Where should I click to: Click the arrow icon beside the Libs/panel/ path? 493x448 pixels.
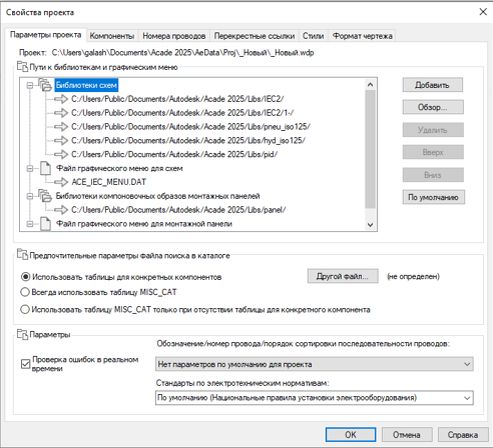point(61,209)
